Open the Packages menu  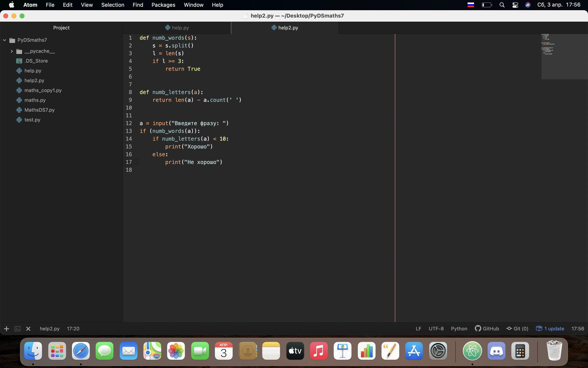click(163, 5)
